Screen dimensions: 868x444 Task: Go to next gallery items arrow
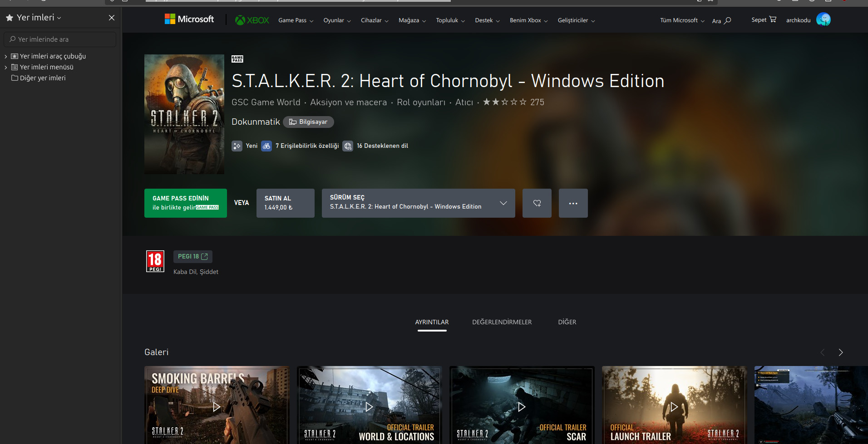[x=841, y=352]
